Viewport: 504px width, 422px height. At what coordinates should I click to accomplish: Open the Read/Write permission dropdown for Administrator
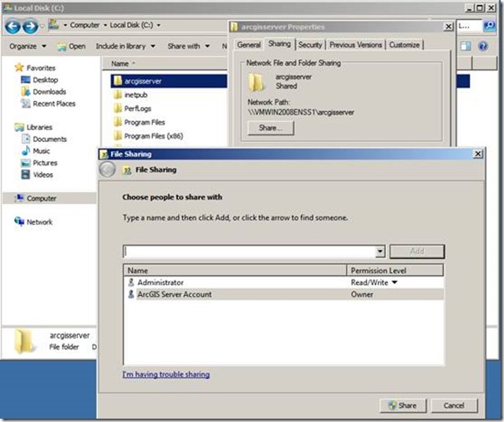click(395, 282)
